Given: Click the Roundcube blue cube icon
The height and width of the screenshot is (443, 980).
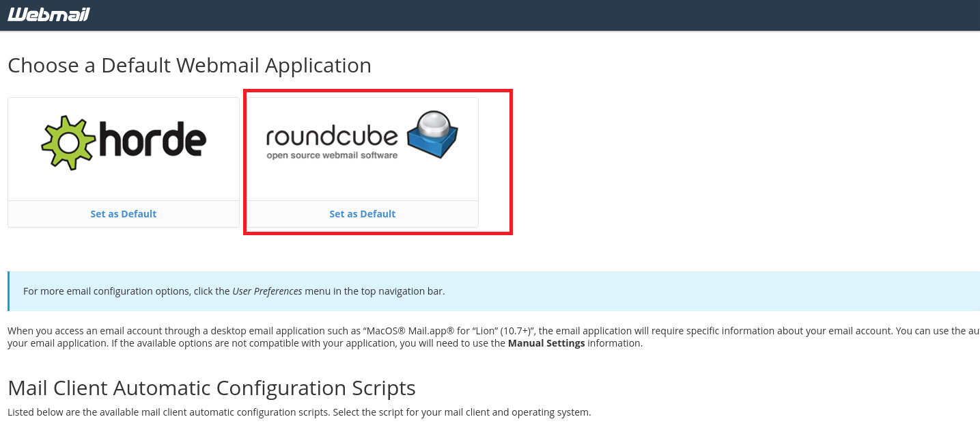Looking at the screenshot, I should tap(432, 134).
